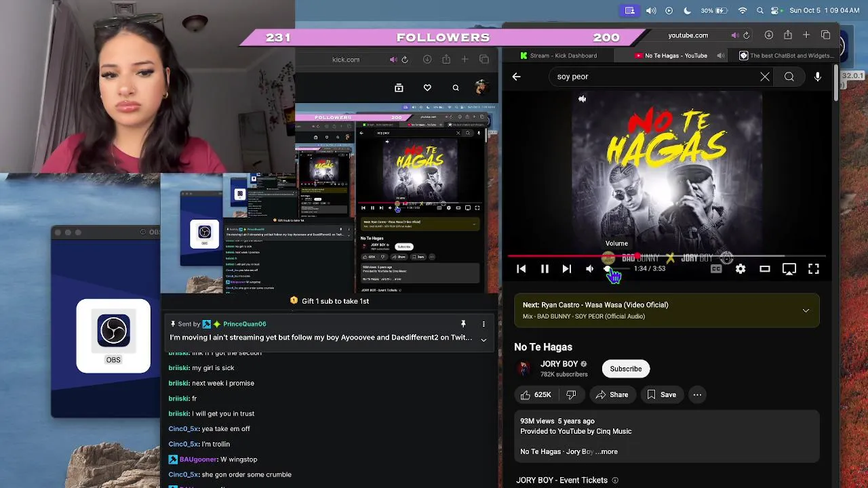Add a new tab in the YouTube window
The width and height of the screenshot is (868, 488).
point(806,35)
